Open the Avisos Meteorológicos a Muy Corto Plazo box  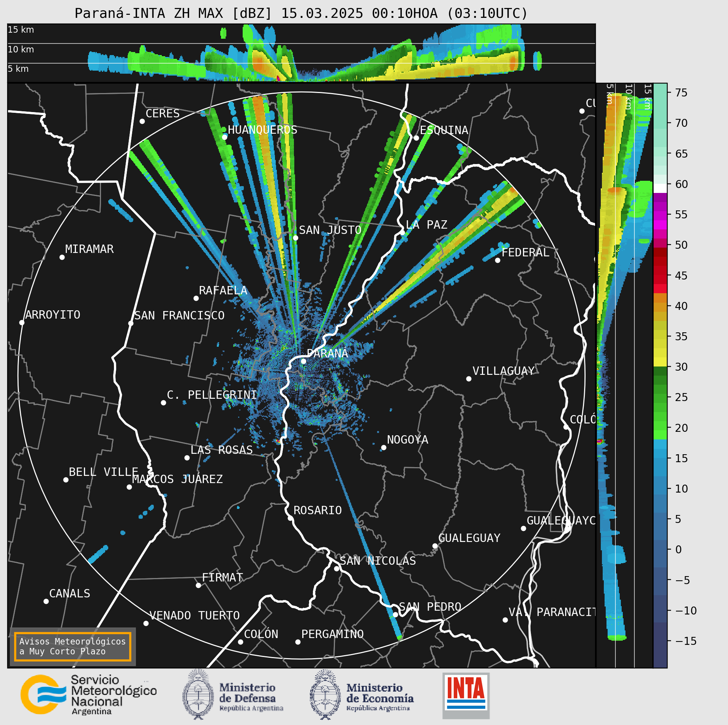[x=73, y=646]
